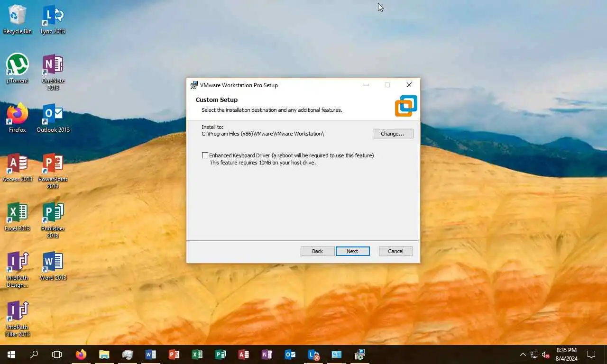
Task: Click the installer icon in the setup title bar
Action: (x=194, y=85)
